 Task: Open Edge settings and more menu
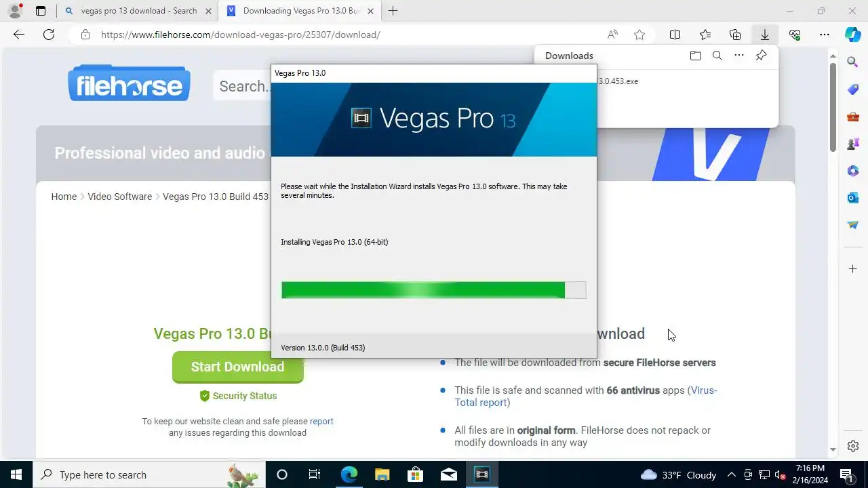point(825,35)
